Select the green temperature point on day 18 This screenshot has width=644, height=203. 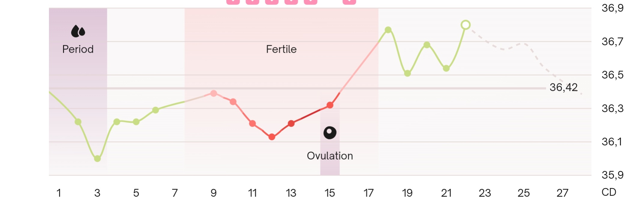coord(388,30)
